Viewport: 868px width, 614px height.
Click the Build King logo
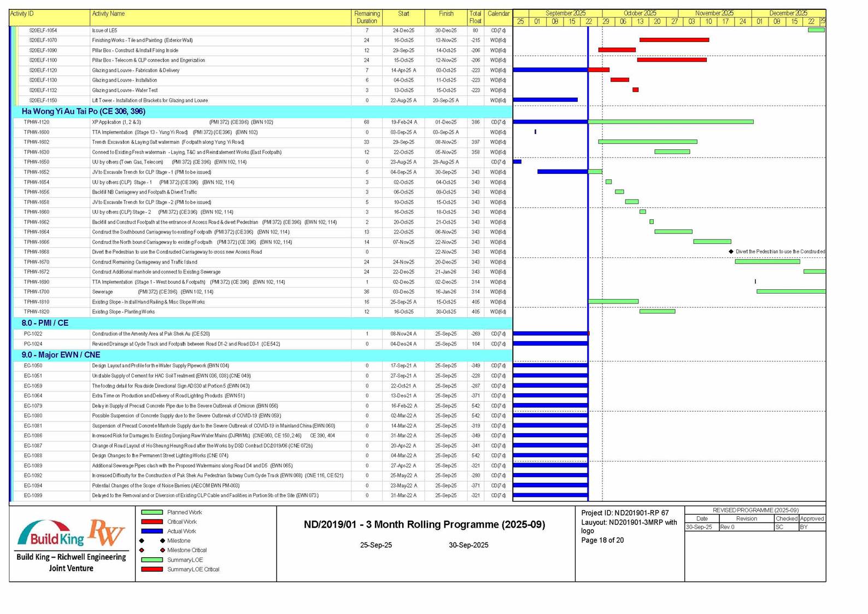click(50, 534)
